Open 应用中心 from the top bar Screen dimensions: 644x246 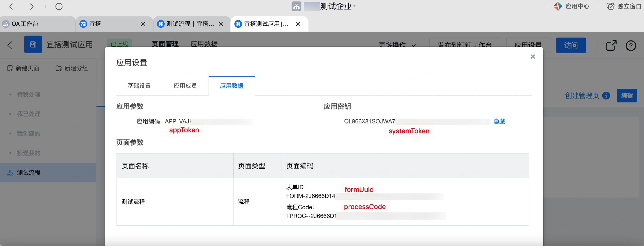point(571,6)
